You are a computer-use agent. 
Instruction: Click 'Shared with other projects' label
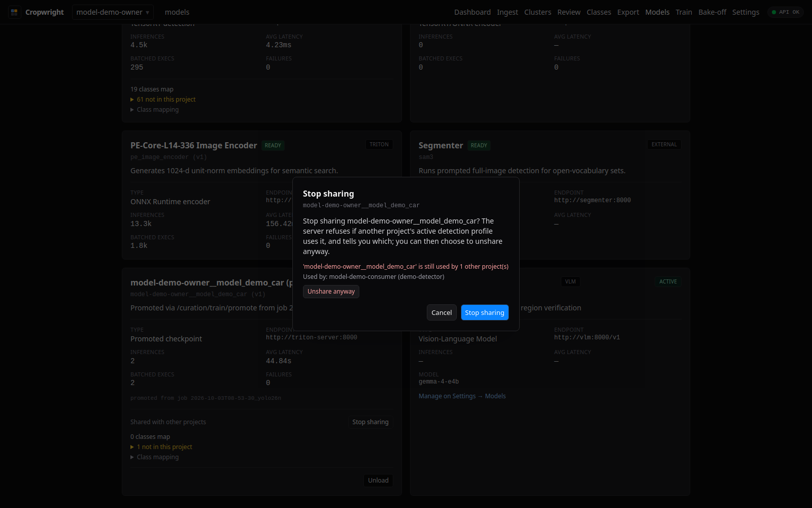tap(168, 422)
